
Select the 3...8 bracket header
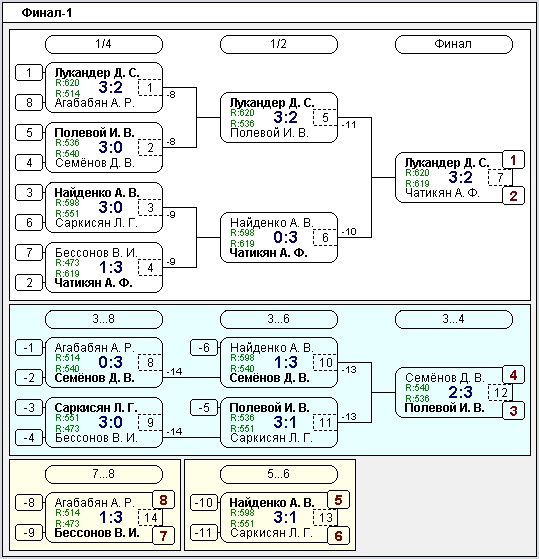[104, 319]
